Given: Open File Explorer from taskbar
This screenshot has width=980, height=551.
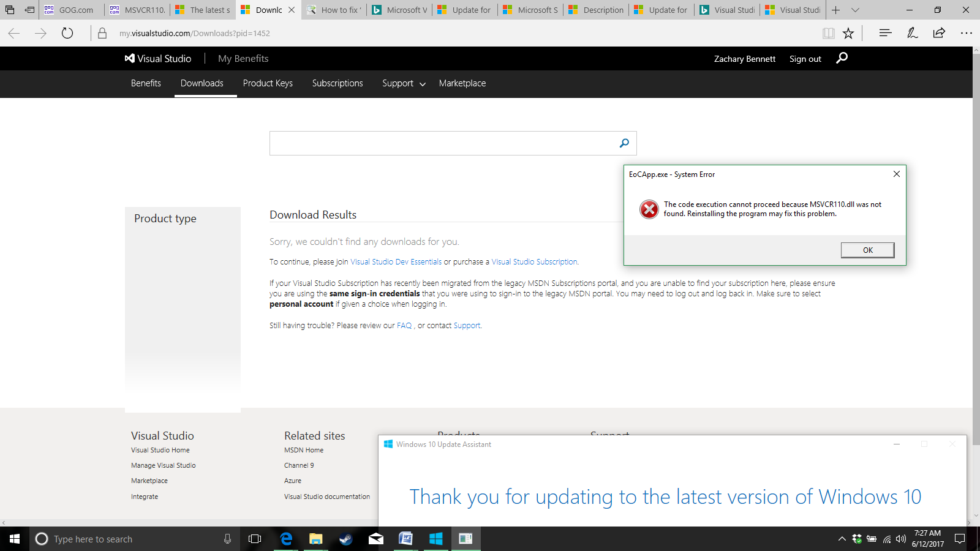Looking at the screenshot, I should pos(315,539).
